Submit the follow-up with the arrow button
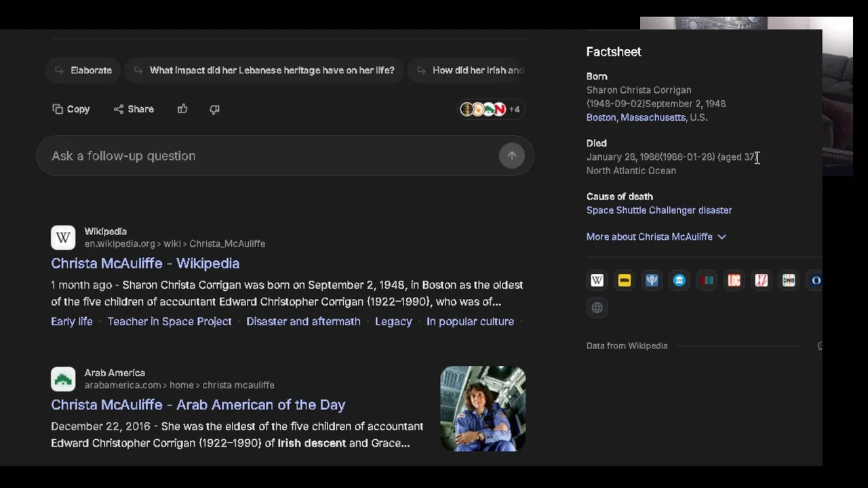Viewport: 868px width, 488px height. tap(512, 156)
